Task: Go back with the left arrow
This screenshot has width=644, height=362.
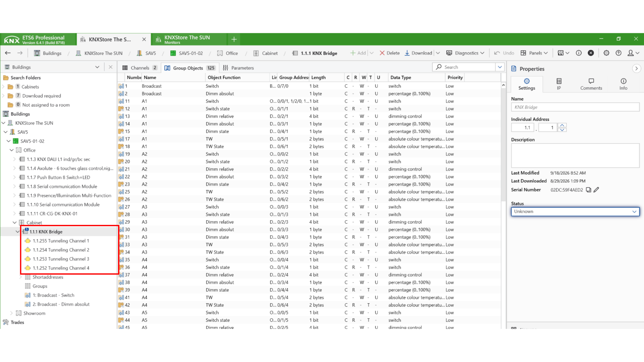Action: pos(8,53)
